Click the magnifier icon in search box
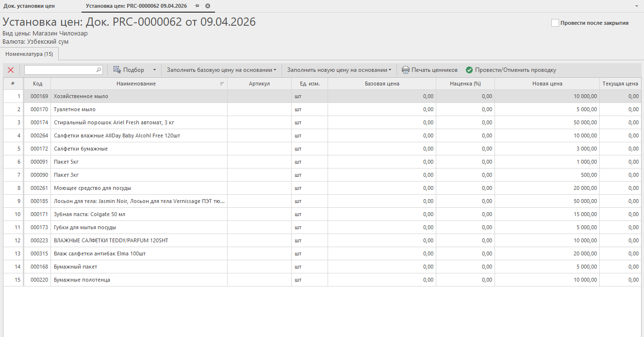The width and height of the screenshot is (644, 337). [x=99, y=70]
